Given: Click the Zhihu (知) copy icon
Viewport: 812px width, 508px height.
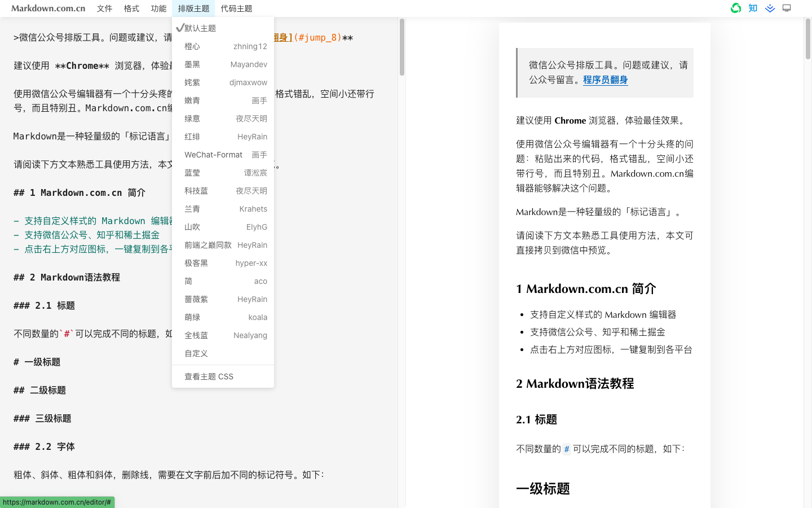Looking at the screenshot, I should (x=752, y=8).
